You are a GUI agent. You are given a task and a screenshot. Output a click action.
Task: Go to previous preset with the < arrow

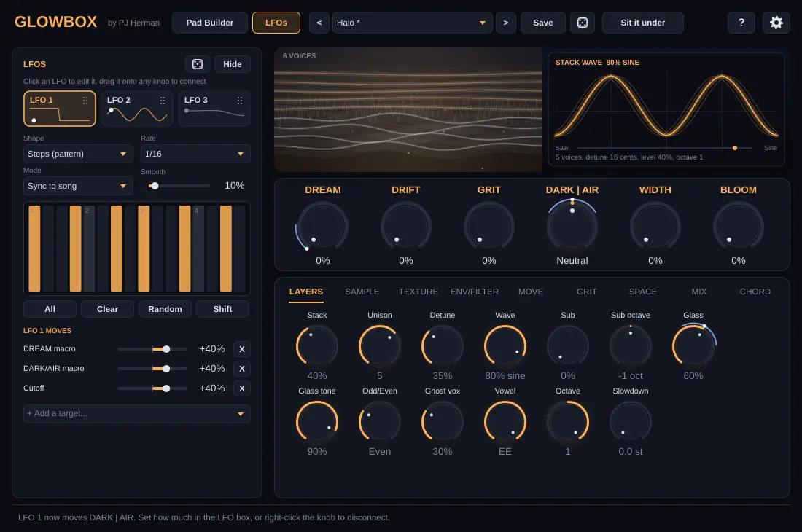(319, 23)
